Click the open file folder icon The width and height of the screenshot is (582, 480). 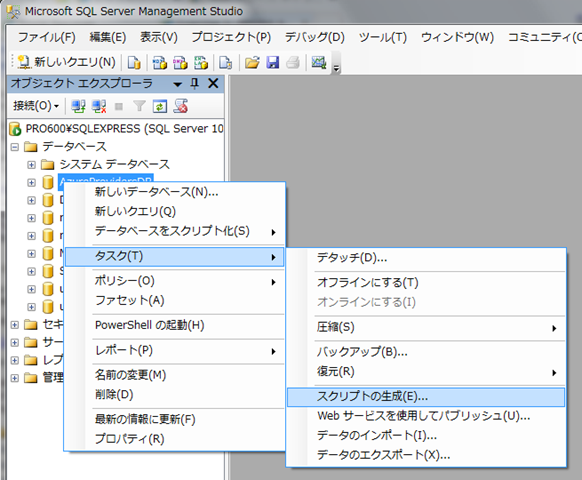[x=252, y=63]
